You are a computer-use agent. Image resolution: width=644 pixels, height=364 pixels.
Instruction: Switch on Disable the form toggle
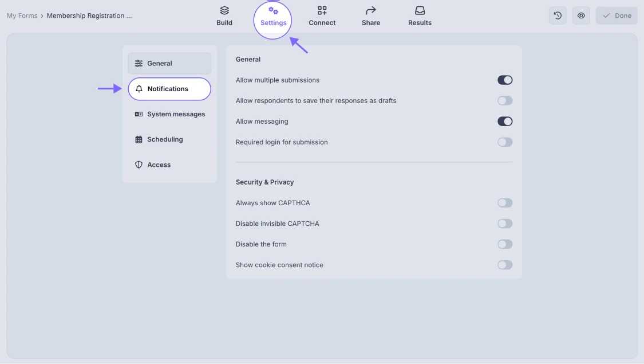pos(505,244)
